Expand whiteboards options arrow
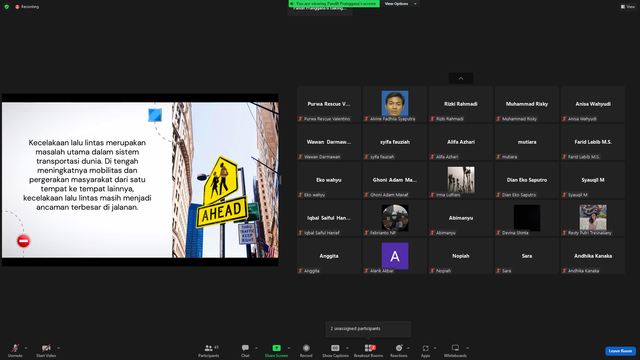Viewport: 640px width, 360px height. [467, 348]
